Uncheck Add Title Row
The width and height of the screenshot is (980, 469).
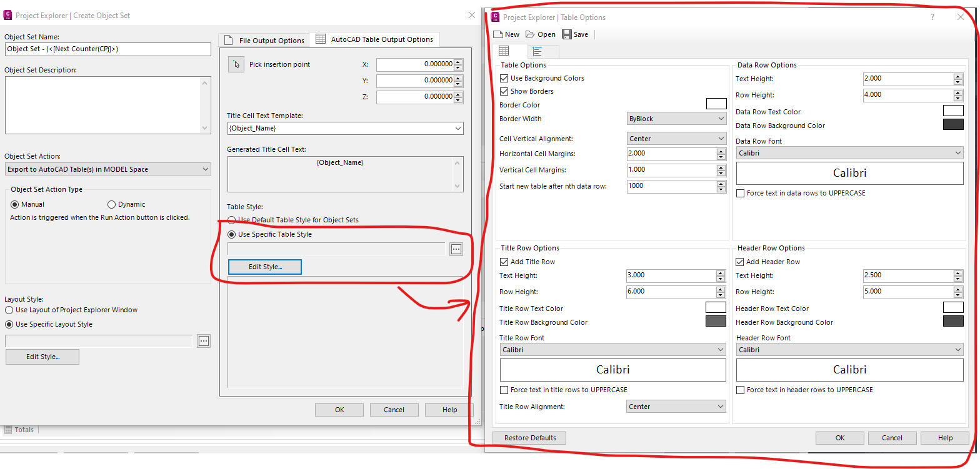(504, 262)
